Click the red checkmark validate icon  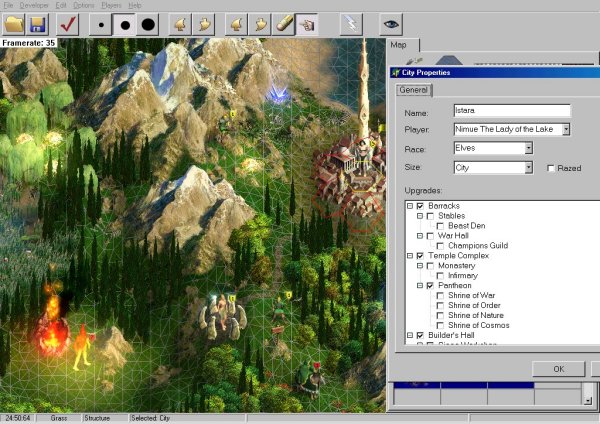pos(67,24)
